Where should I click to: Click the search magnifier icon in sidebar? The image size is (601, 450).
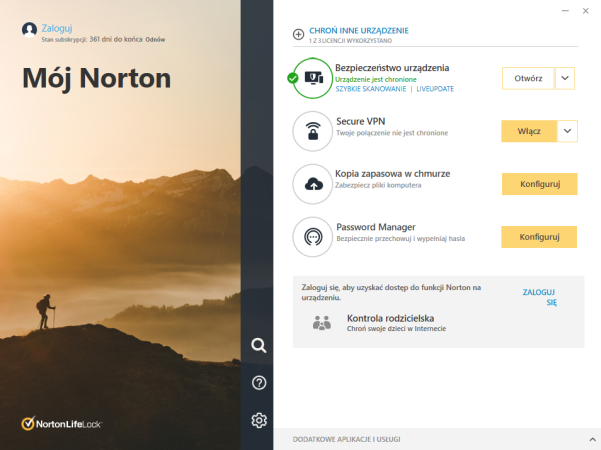click(x=259, y=346)
